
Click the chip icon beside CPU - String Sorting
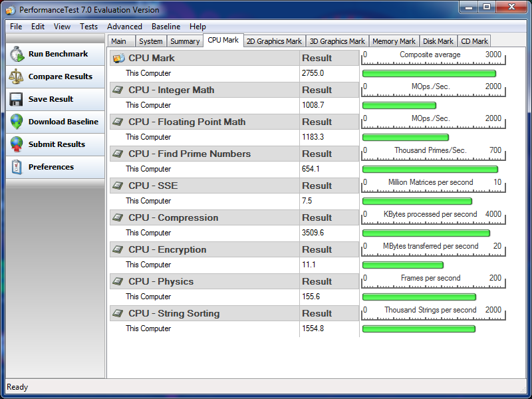point(118,313)
